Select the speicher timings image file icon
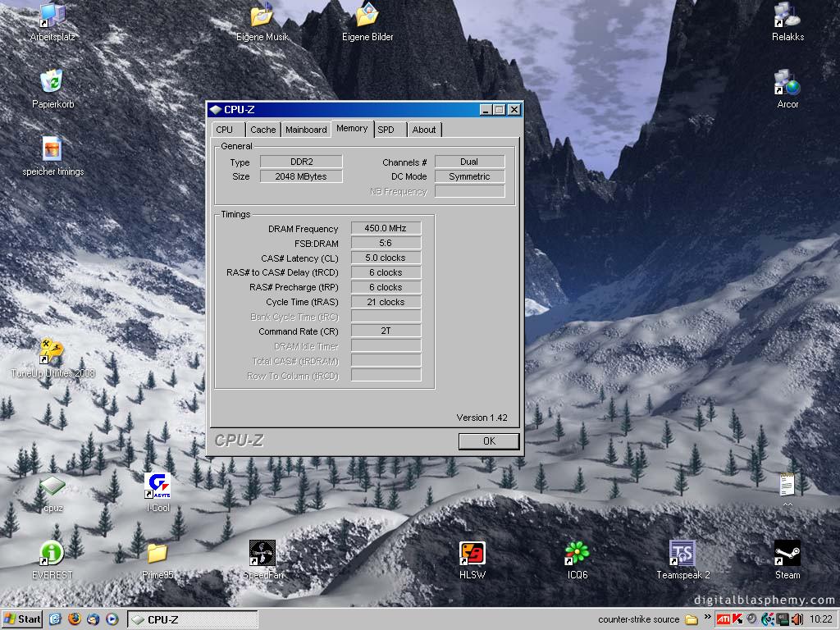The image size is (840, 630). pyautogui.click(x=52, y=149)
